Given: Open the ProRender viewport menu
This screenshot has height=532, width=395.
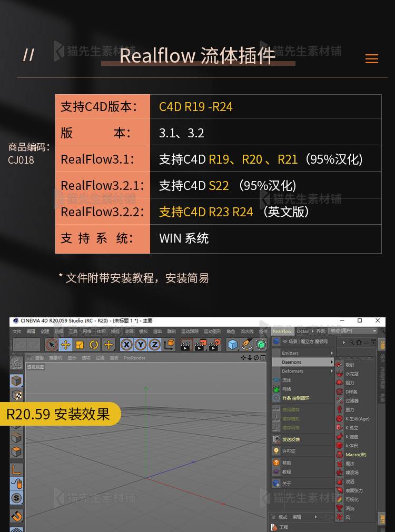Looking at the screenshot, I should click(x=134, y=358).
